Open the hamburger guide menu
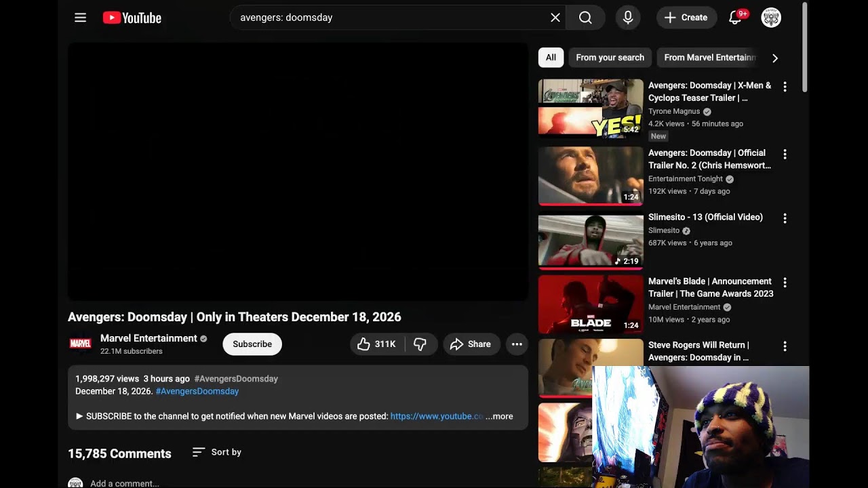 (80, 18)
